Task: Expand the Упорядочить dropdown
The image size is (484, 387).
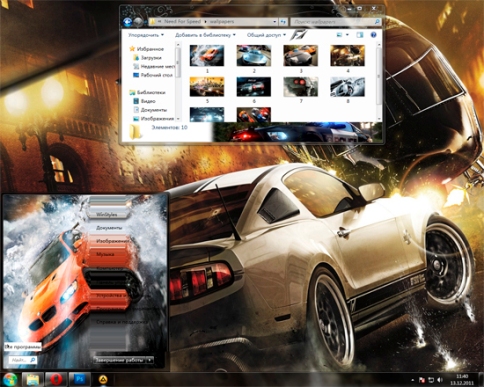Action: [146, 35]
